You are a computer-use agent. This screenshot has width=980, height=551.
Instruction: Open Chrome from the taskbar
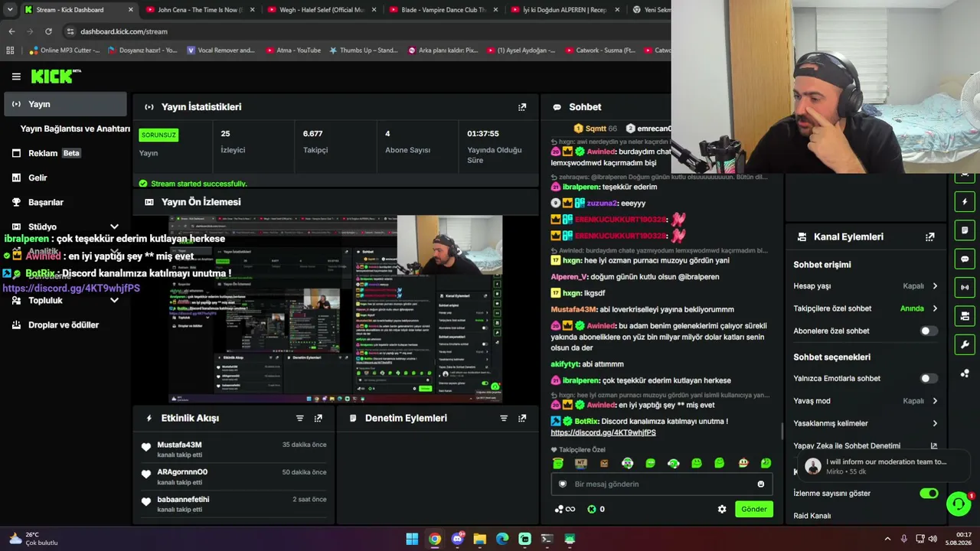435,539
